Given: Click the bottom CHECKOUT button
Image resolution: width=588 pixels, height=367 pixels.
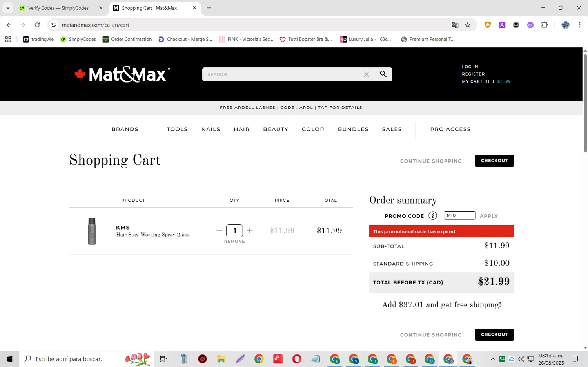Looking at the screenshot, I should pyautogui.click(x=494, y=335).
